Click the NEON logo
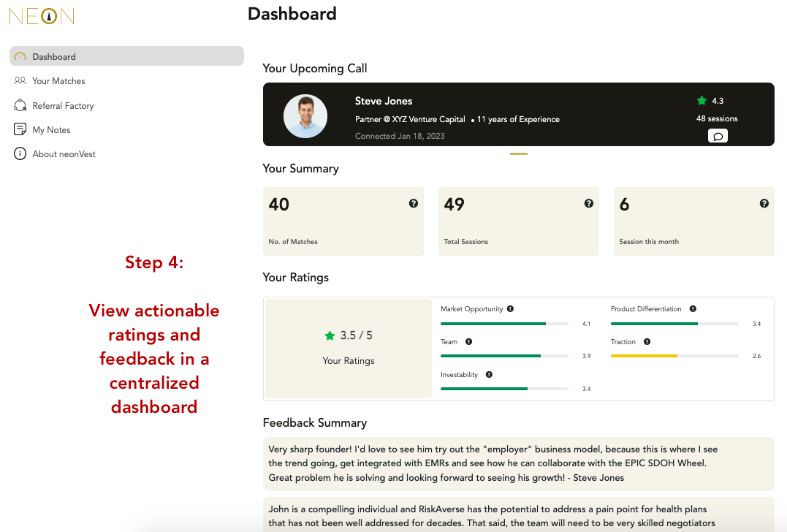Image resolution: width=787 pixels, height=532 pixels. [x=42, y=16]
